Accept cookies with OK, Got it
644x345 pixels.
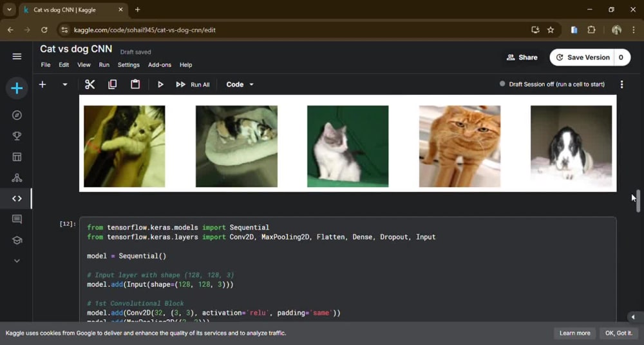(618, 333)
